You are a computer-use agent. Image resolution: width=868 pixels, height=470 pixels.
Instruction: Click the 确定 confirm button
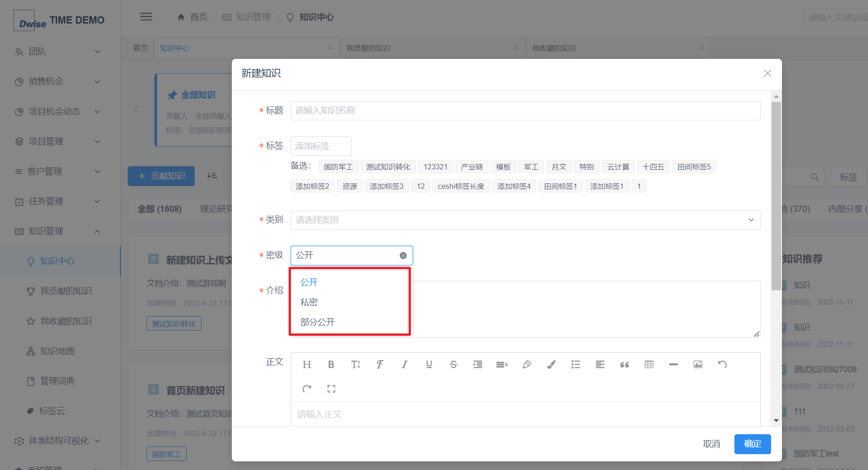click(752, 444)
